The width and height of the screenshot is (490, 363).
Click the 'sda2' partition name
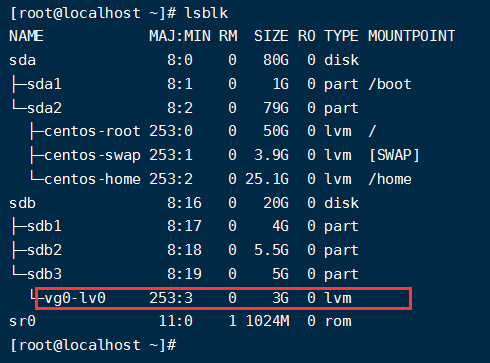click(44, 108)
